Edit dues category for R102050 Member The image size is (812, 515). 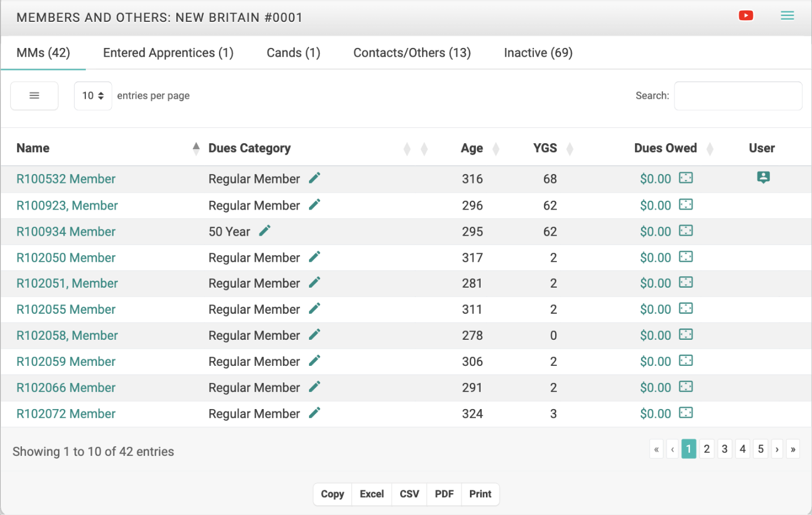[x=315, y=256]
